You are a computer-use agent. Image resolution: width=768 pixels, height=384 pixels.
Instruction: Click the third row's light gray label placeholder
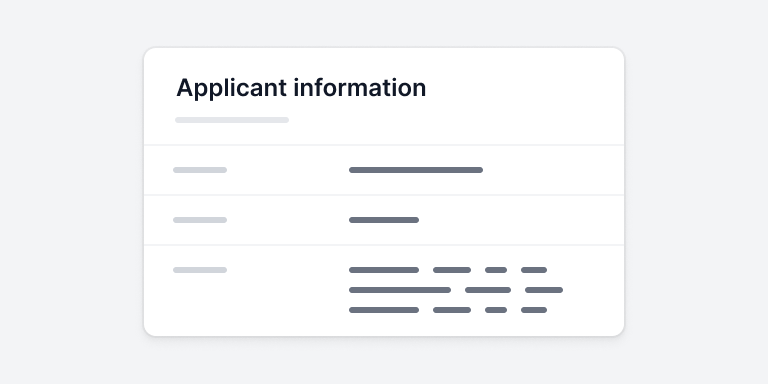tap(200, 270)
